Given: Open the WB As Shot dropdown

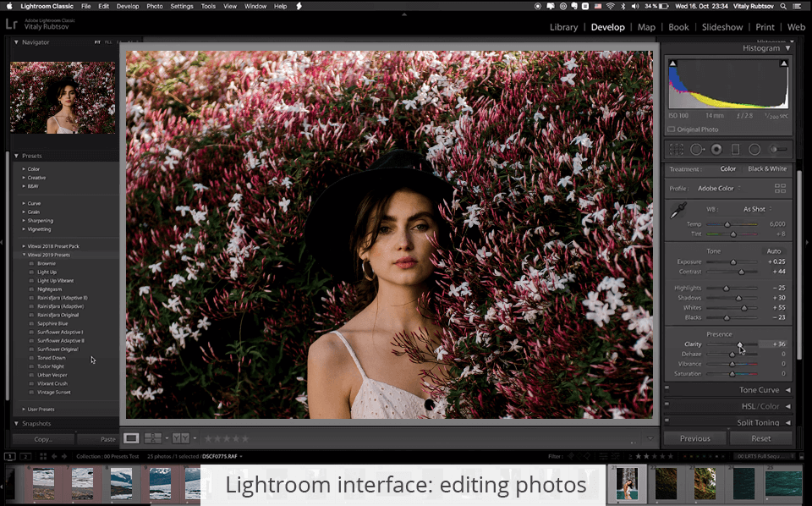Looking at the screenshot, I should (758, 209).
